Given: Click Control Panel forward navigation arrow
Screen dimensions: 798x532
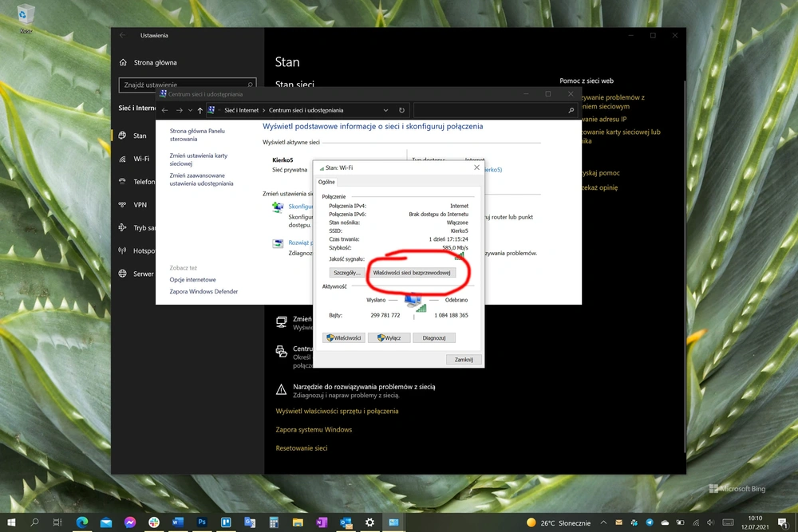Looking at the screenshot, I should (179, 110).
